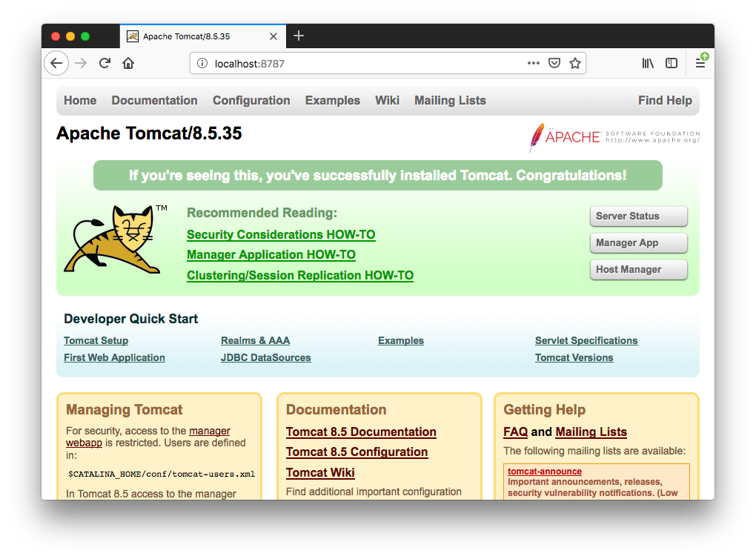Open Security Considerations HOW-TO link
Image resolution: width=756 pixels, height=559 pixels.
281,235
